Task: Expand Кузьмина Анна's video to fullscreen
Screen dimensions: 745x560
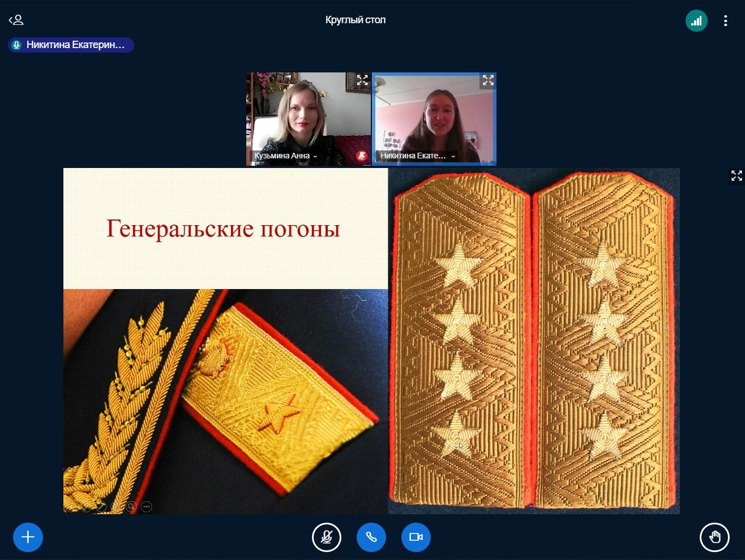Action: coord(362,80)
